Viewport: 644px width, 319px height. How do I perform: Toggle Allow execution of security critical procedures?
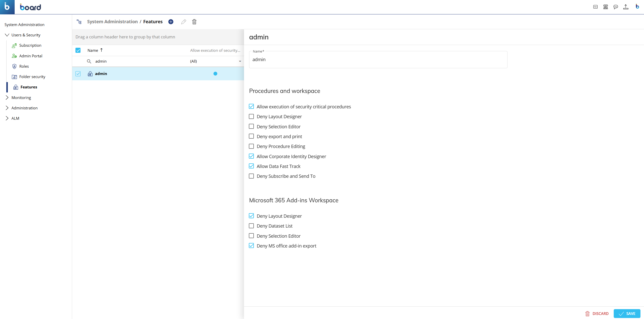251,107
